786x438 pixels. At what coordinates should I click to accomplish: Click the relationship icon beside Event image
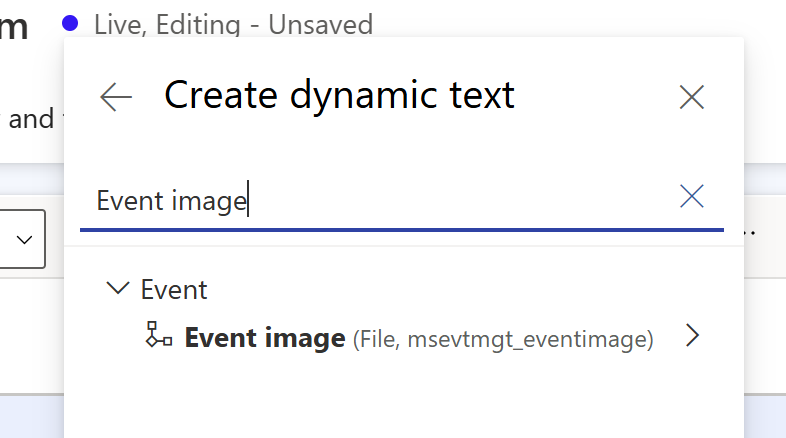click(159, 336)
